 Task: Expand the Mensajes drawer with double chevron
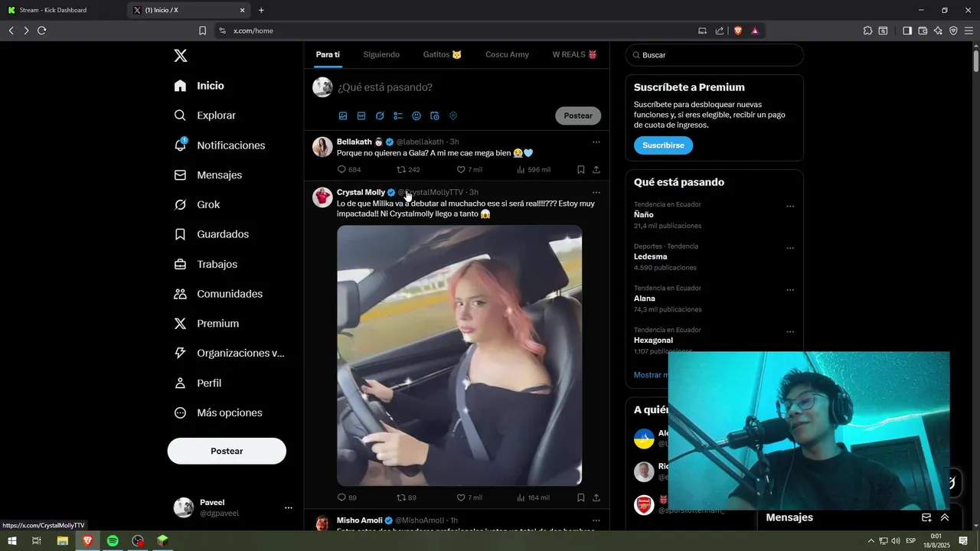tap(945, 517)
